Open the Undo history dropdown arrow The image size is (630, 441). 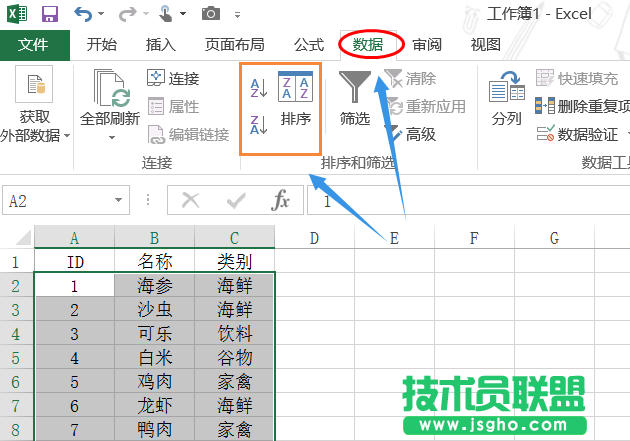101,14
